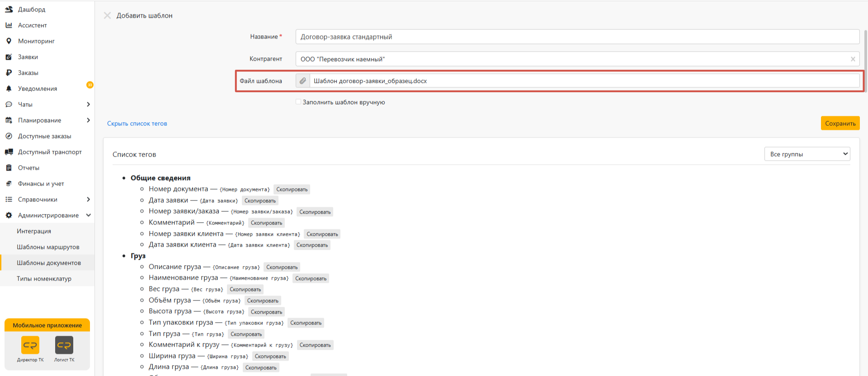Click the Уведомления bell icon

[9, 88]
